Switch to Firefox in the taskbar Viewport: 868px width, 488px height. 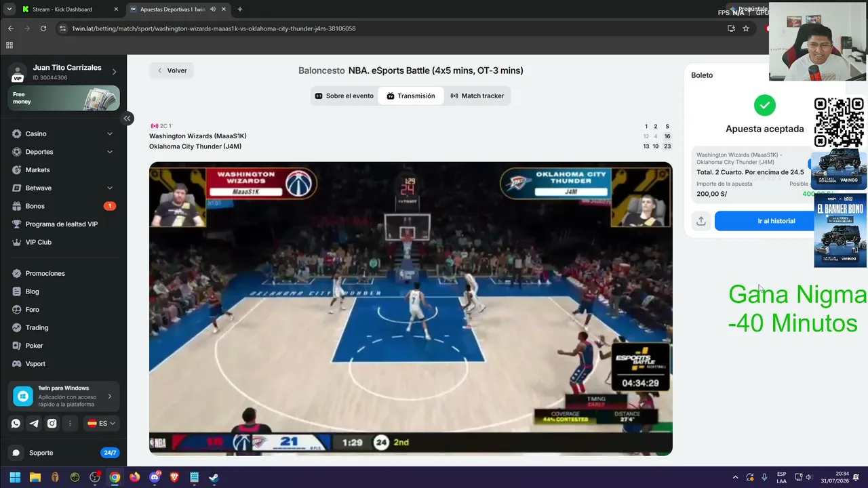tap(134, 477)
